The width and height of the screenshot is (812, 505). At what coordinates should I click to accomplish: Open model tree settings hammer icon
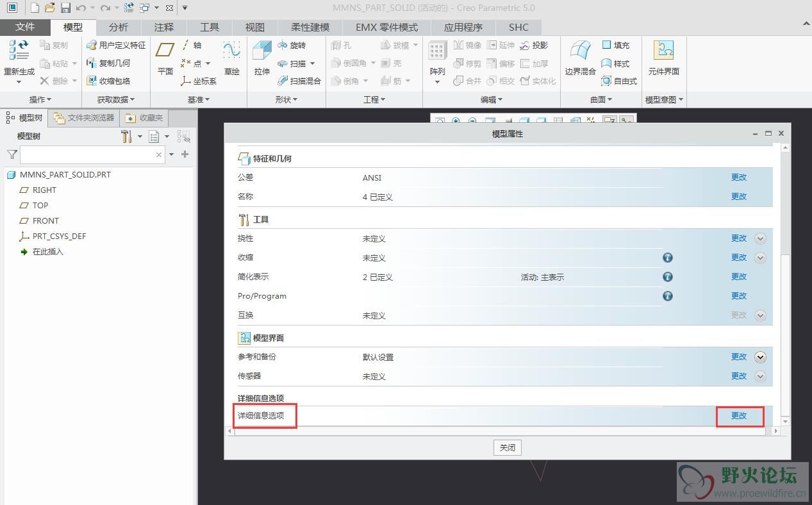126,137
